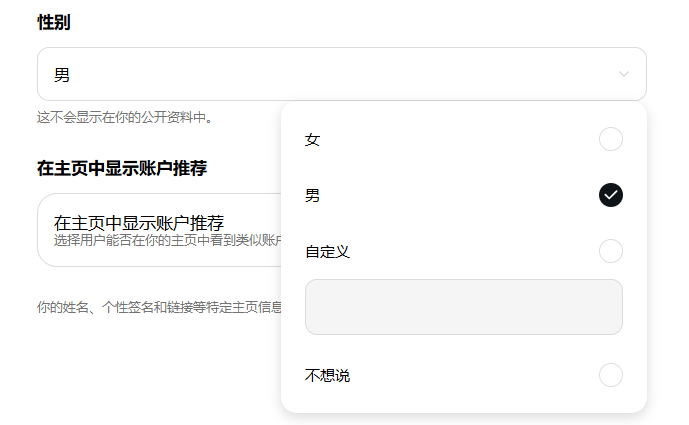Select the 不想说 radio button
This screenshot has height=425, width=689.
[610, 375]
